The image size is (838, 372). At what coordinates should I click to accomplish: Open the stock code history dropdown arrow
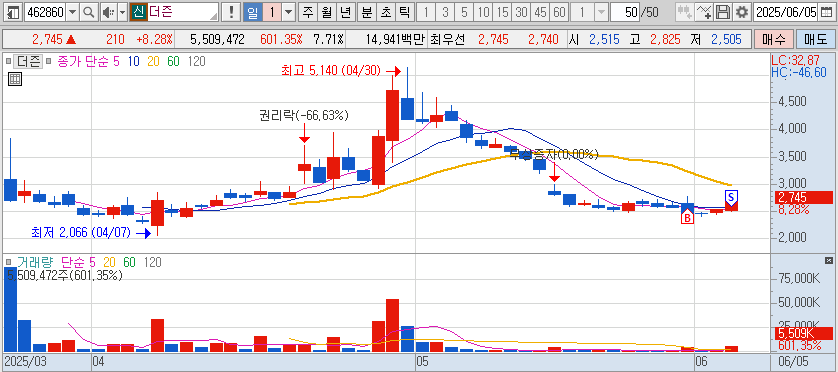pos(73,12)
